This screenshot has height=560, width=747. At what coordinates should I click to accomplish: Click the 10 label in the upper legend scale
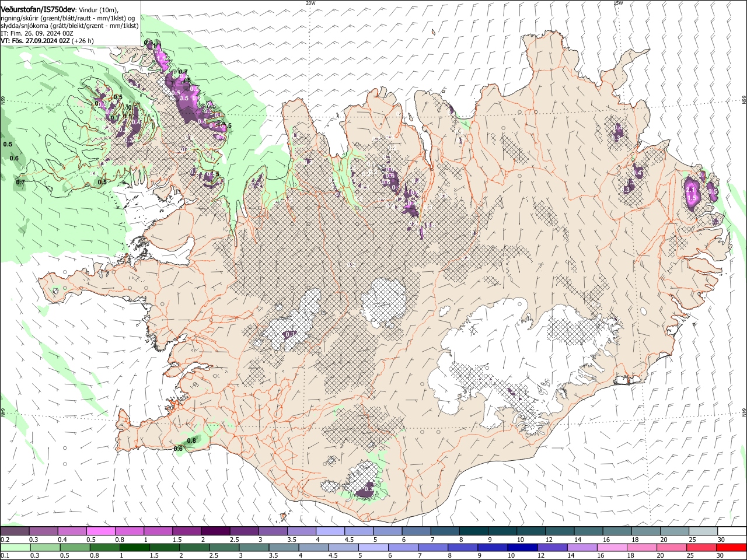coord(520,540)
